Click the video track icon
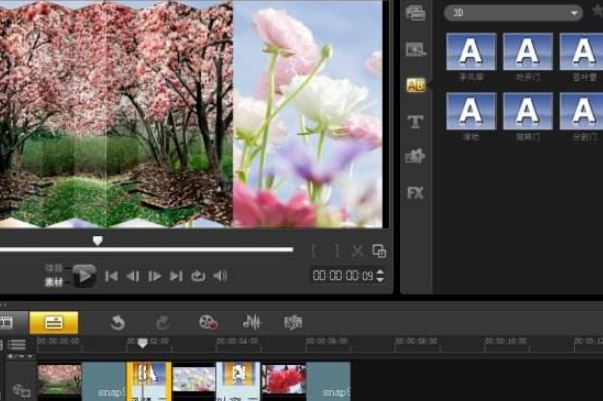603x401 pixels. pos(21,390)
